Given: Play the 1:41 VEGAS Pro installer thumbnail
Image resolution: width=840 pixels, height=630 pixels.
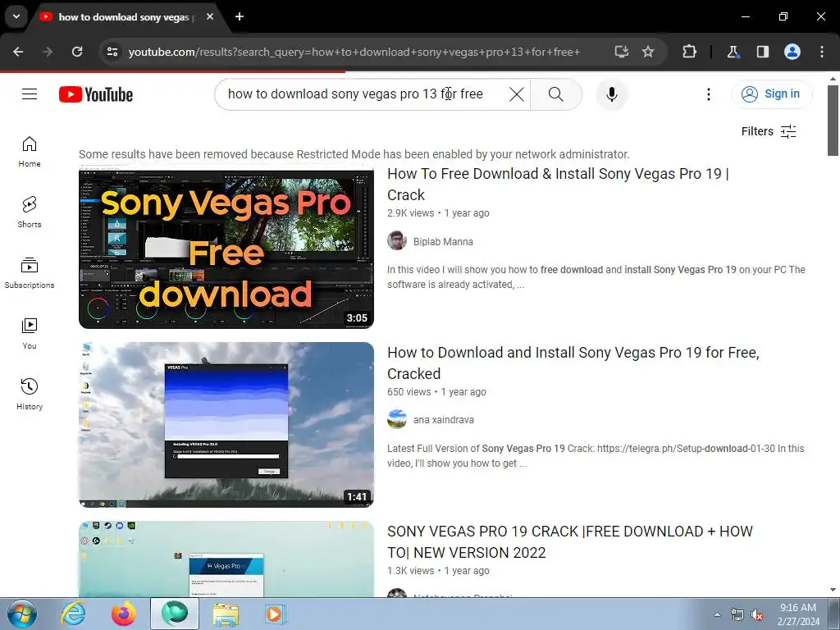Looking at the screenshot, I should (226, 425).
